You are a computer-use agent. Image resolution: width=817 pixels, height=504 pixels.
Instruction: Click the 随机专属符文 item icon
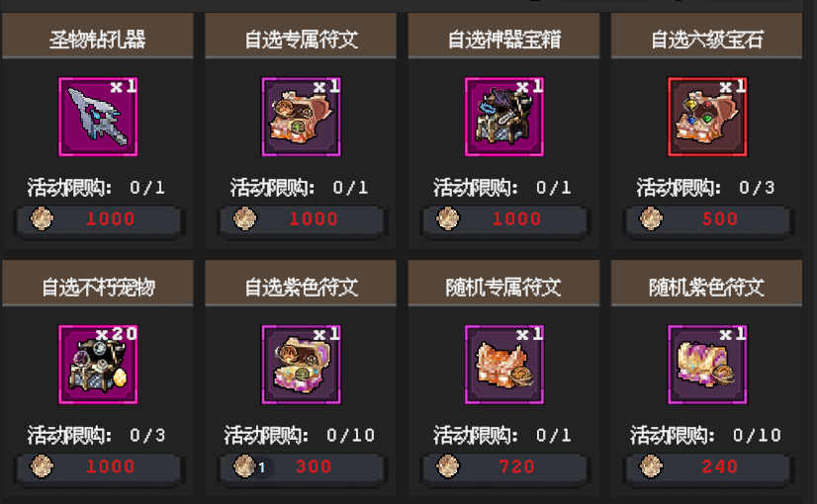[504, 365]
